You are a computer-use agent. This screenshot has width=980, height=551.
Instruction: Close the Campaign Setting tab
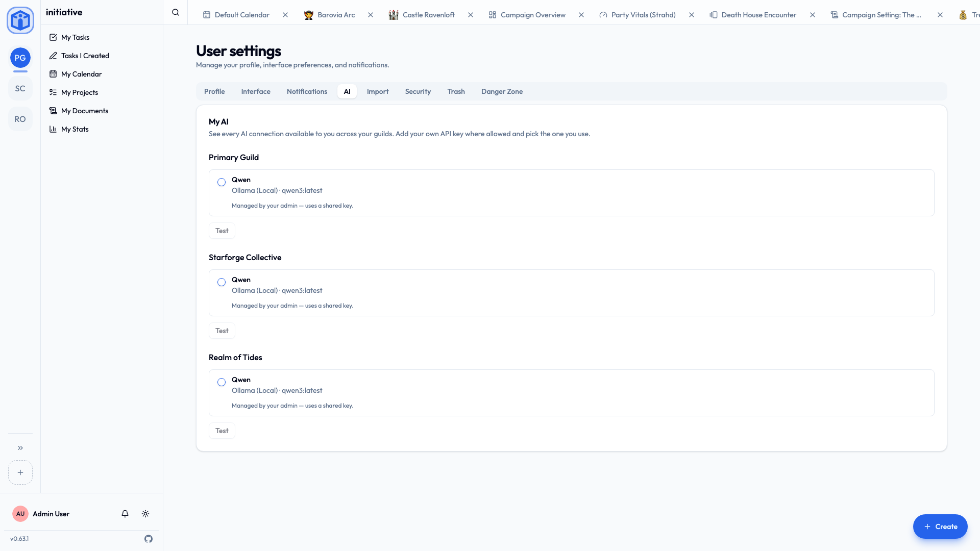[940, 15]
